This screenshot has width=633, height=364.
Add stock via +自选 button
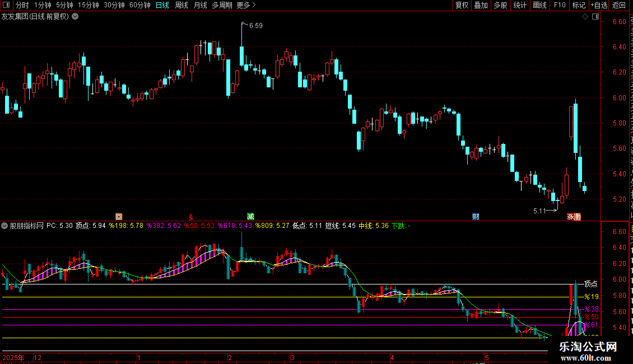click(x=599, y=5)
